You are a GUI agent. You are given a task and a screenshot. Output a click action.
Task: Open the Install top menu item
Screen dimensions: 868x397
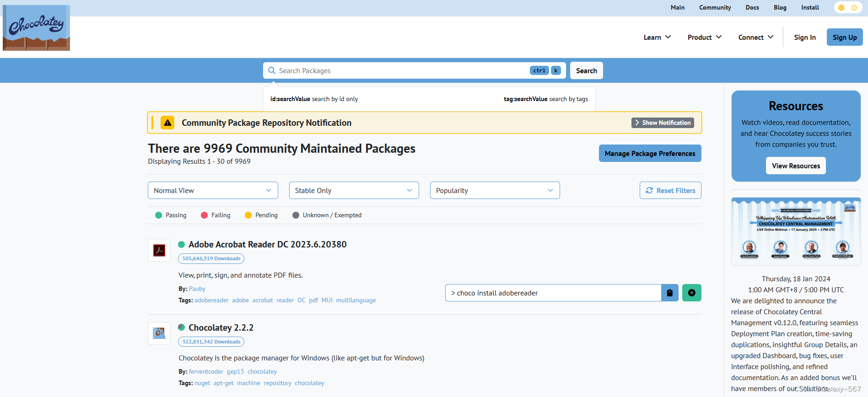810,7
